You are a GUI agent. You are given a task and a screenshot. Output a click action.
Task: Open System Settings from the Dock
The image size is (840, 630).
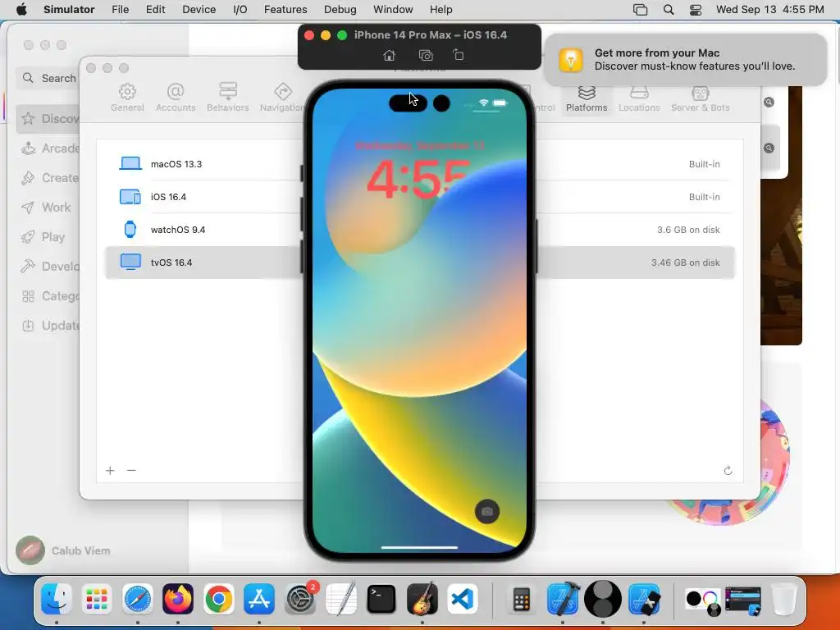pyautogui.click(x=300, y=598)
